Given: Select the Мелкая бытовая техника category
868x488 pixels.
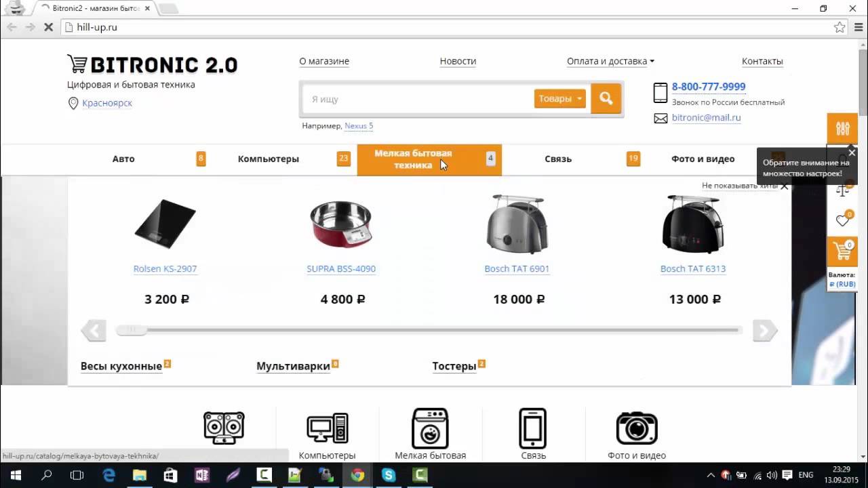Looking at the screenshot, I should (429, 159).
